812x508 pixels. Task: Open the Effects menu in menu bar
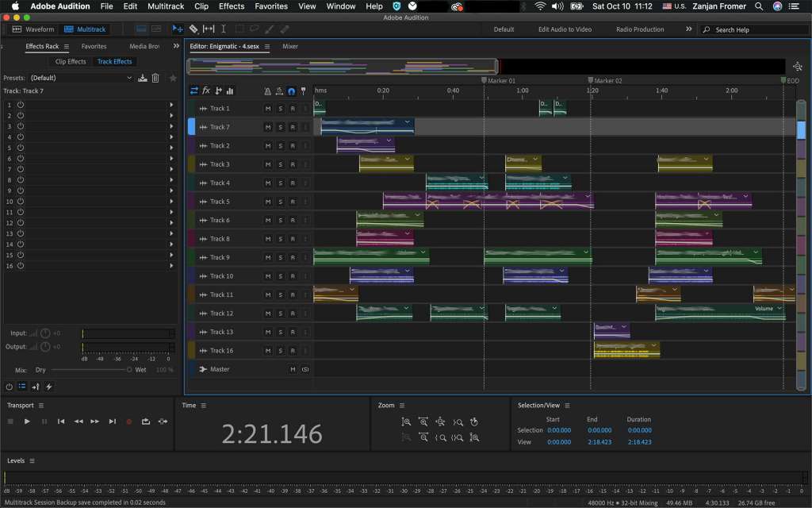click(232, 6)
